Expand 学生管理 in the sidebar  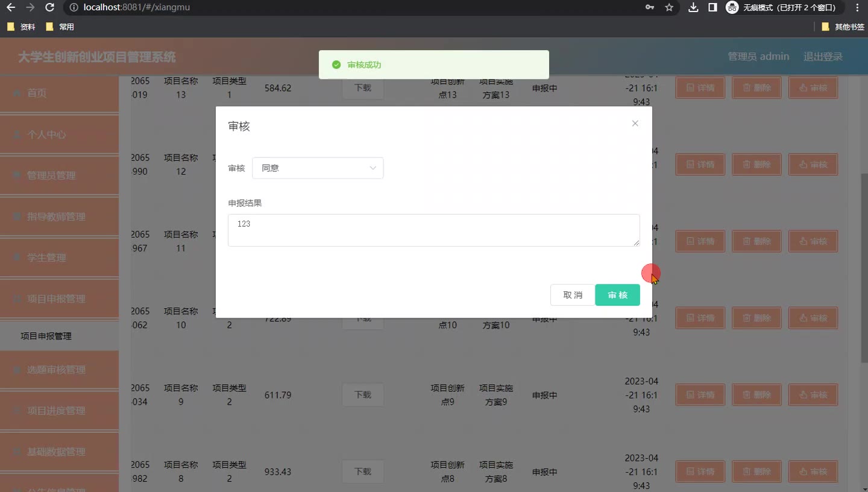click(59, 257)
